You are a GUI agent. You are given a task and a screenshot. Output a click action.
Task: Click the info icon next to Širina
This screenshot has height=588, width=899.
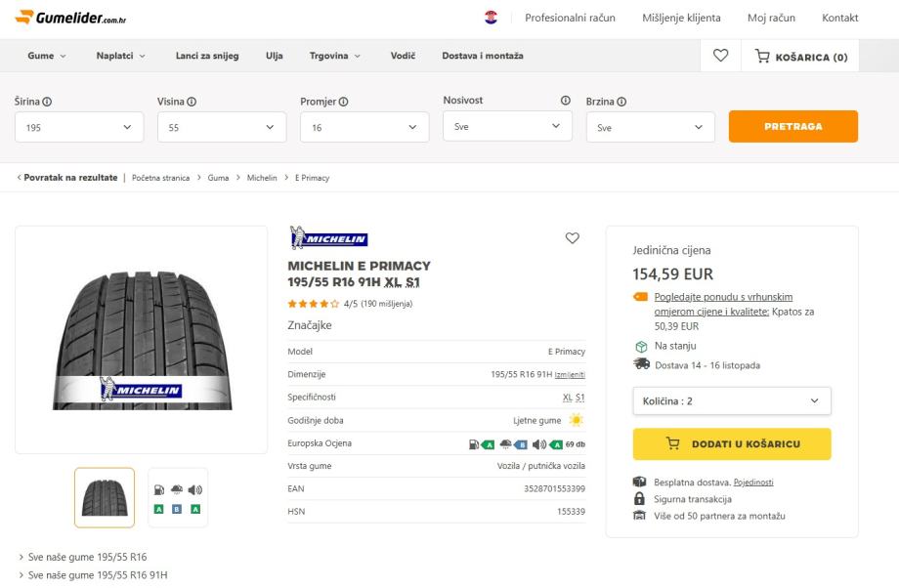point(47,102)
